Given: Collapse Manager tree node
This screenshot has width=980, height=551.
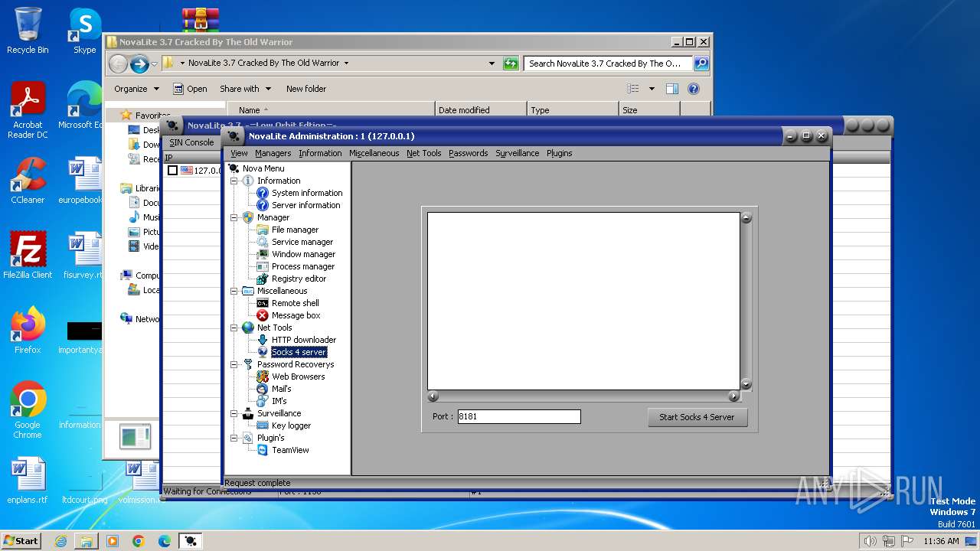Looking at the screenshot, I should (x=234, y=217).
